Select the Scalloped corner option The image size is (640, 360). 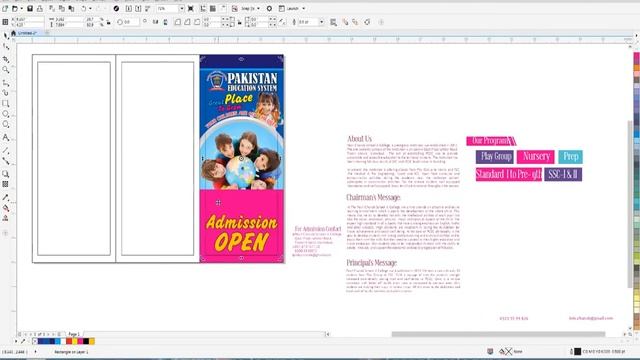(187, 22)
